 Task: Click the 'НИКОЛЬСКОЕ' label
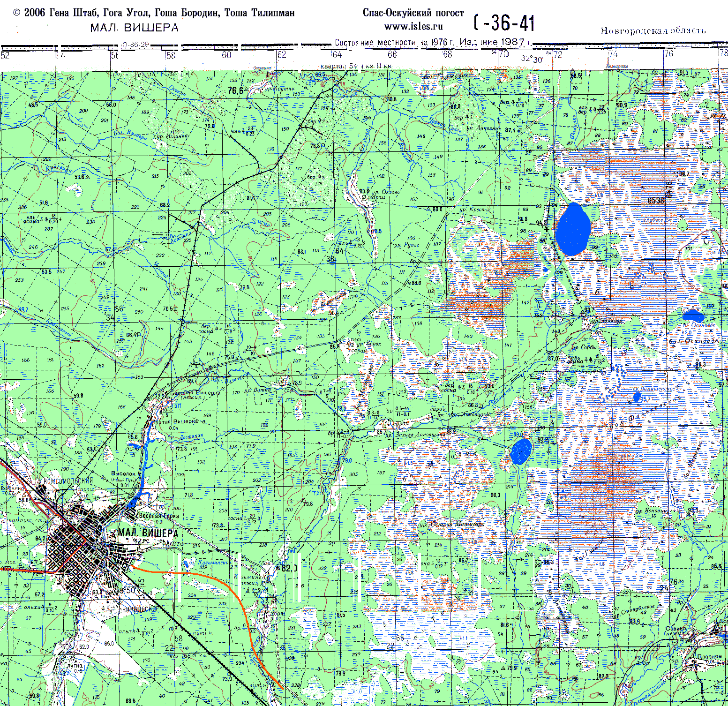pos(141,609)
